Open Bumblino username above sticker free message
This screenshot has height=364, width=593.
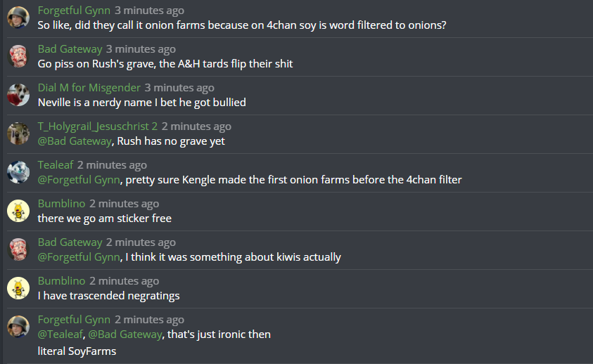[x=61, y=204]
